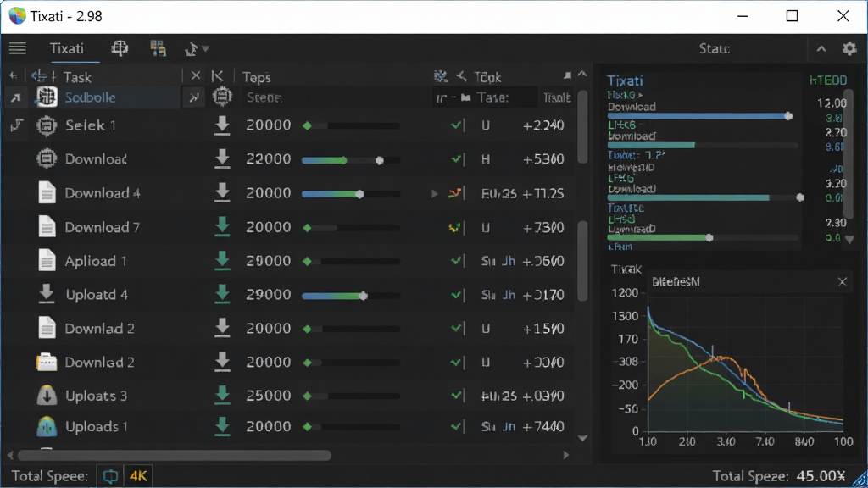
Task: Toggle checkmark in Uploads 1 row
Action: pyautogui.click(x=457, y=427)
